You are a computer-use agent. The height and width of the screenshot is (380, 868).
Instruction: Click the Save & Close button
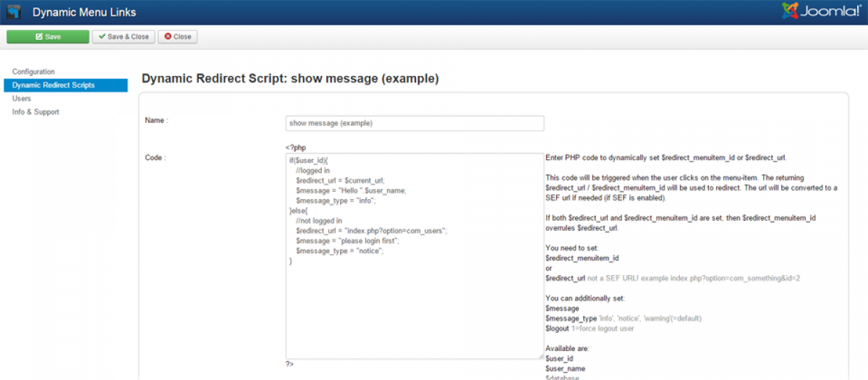tap(124, 37)
